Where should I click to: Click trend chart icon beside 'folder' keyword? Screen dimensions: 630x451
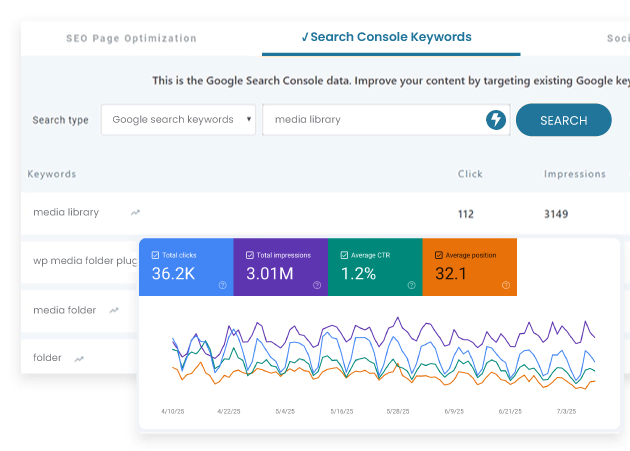coord(79,358)
